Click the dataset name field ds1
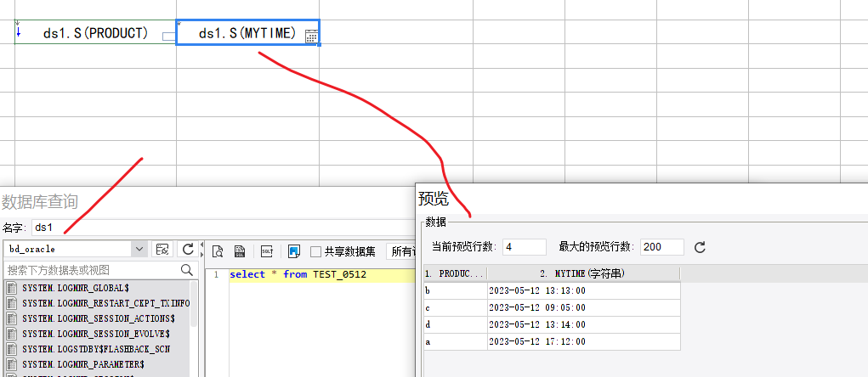 tap(221, 228)
